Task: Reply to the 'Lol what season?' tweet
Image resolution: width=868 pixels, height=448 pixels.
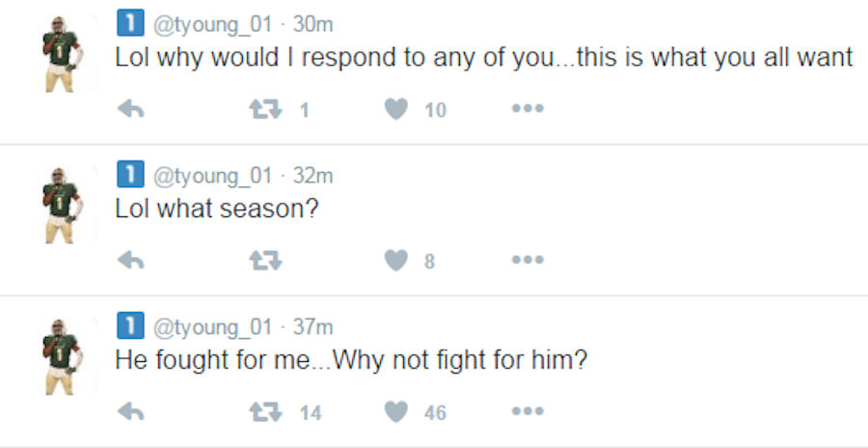Action: coord(130,260)
